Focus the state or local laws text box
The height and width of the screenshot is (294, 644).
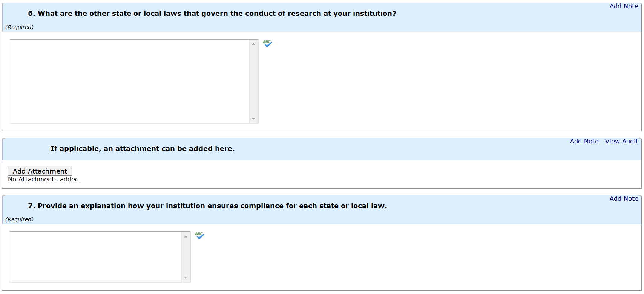(x=129, y=81)
